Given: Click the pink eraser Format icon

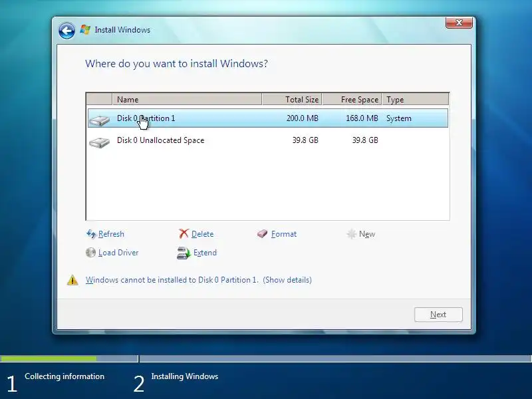Looking at the screenshot, I should click(x=262, y=233).
